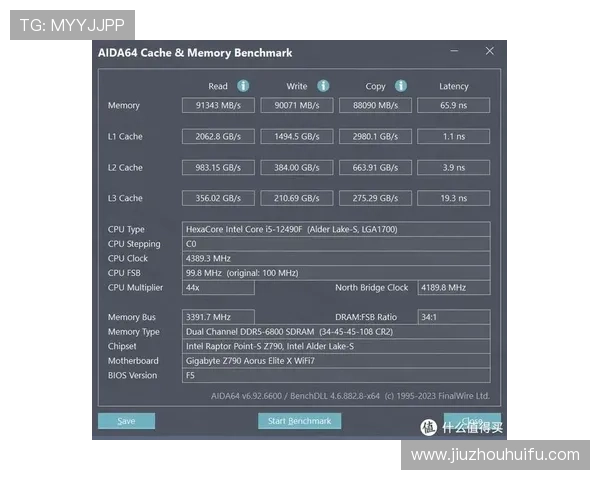Click the L1 Cache row label

tap(125, 136)
